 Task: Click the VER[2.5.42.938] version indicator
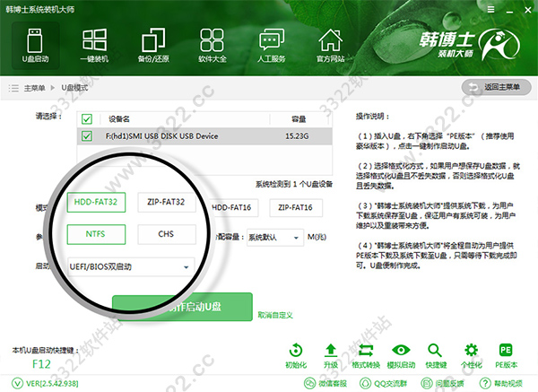(45, 383)
